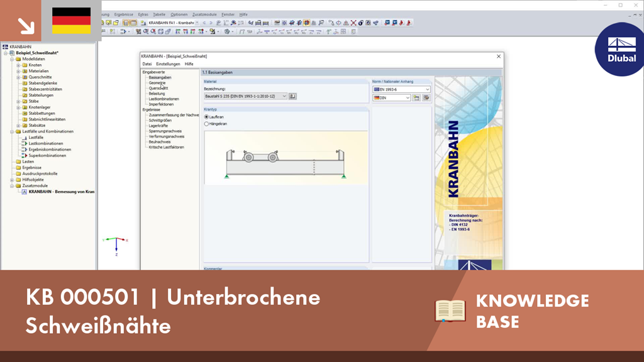Click the KRANBAHN module icon in Zusatzmodule
Viewport: 644px width, 362px height.
tap(25, 192)
